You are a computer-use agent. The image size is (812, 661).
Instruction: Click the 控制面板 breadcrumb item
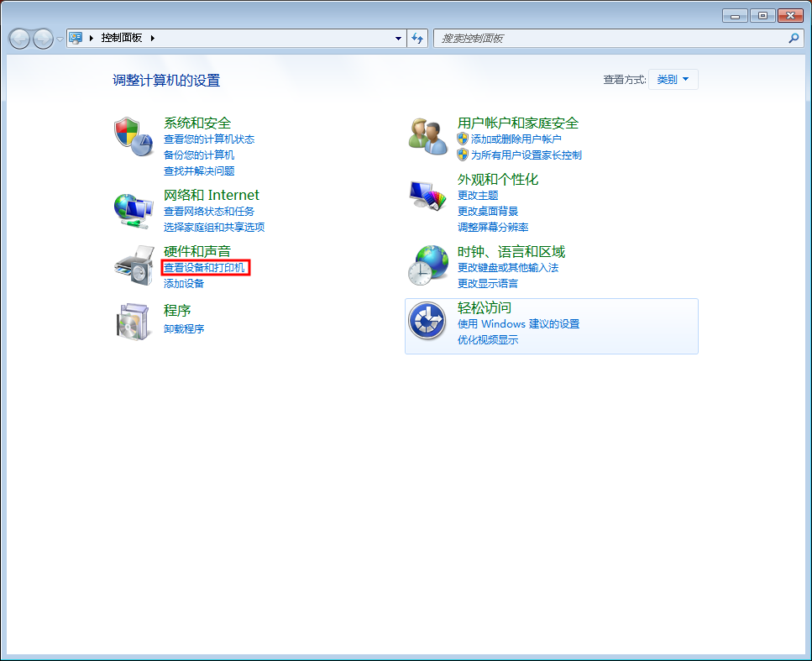121,38
